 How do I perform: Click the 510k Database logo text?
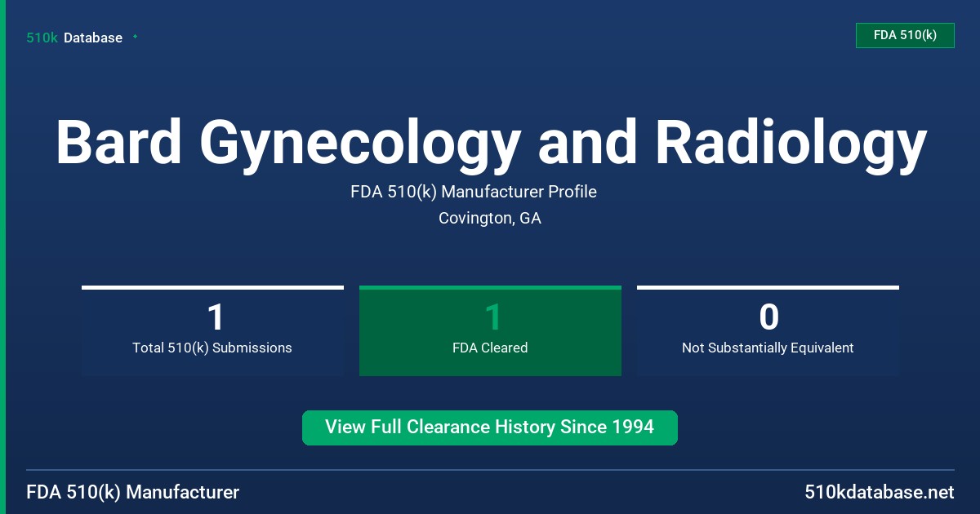click(74, 38)
